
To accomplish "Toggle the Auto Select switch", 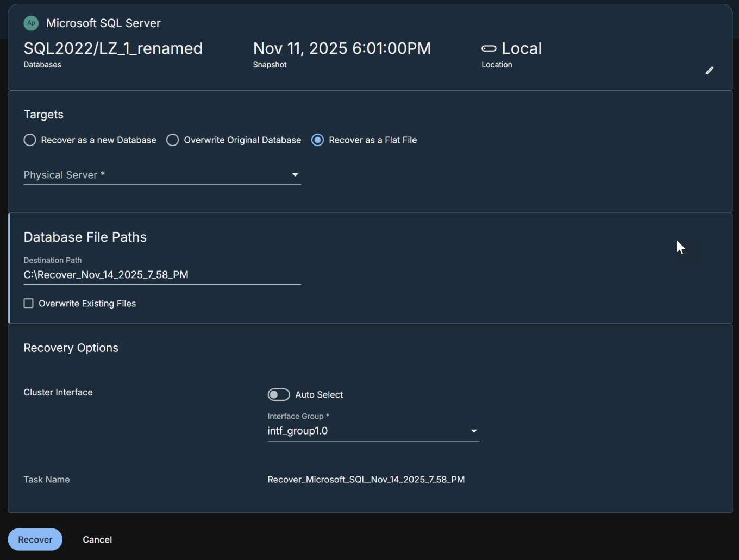I will coord(278,395).
